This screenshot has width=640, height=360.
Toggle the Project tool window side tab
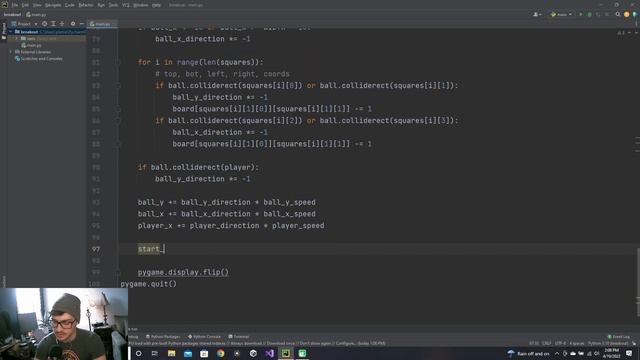click(x=4, y=31)
